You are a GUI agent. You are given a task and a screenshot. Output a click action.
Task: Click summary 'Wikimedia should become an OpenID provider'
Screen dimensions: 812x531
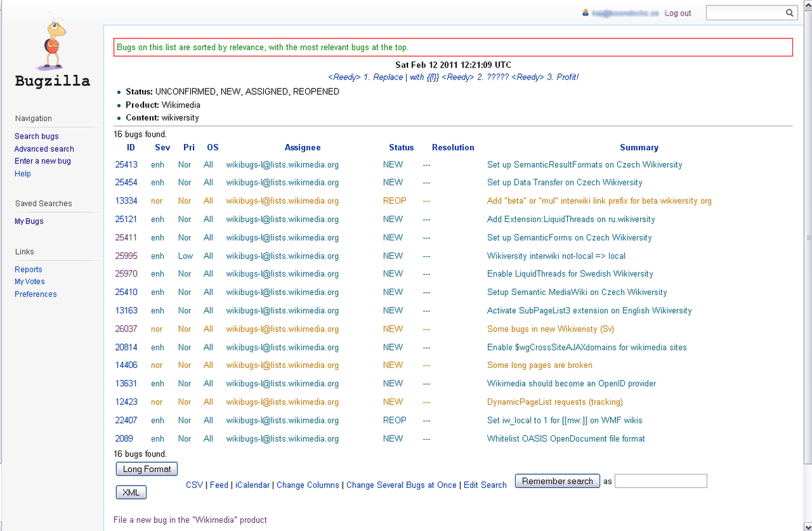click(572, 384)
